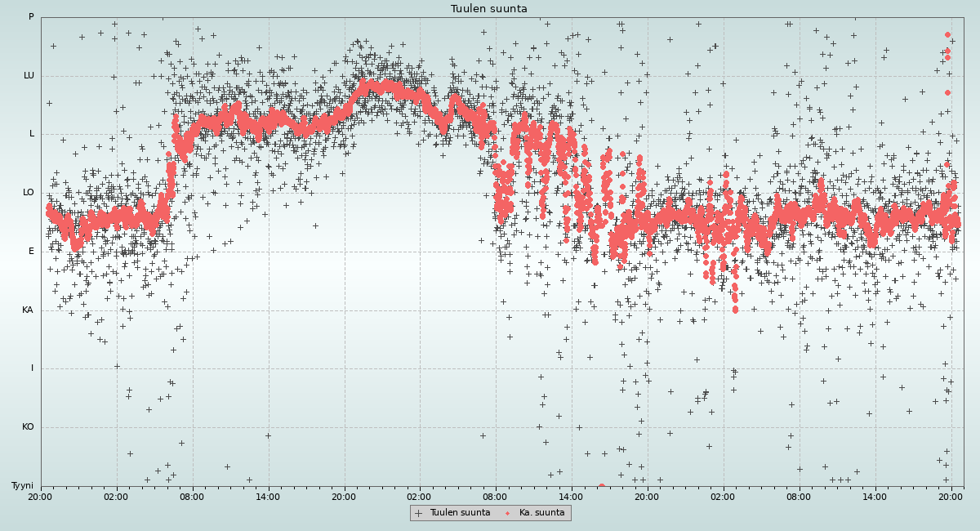Click the "L" direction axis label
This screenshot has height=531, width=980.
click(x=32, y=134)
